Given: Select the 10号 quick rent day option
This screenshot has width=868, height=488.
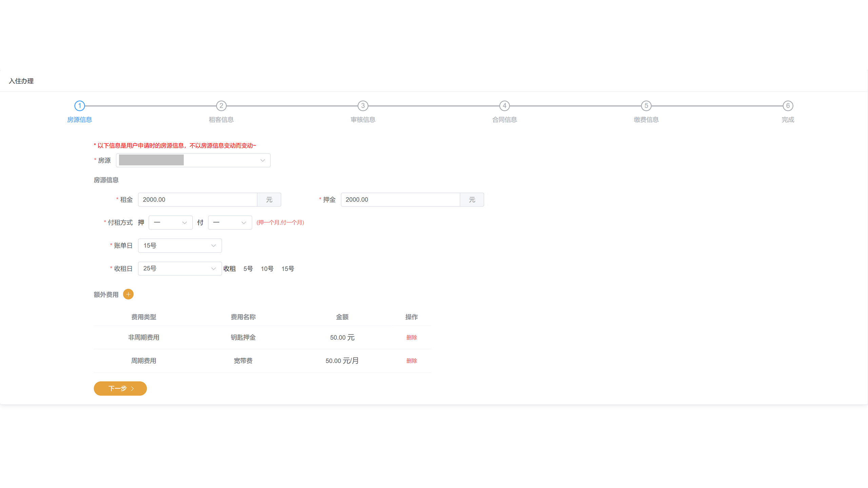Looking at the screenshot, I should coord(267,269).
